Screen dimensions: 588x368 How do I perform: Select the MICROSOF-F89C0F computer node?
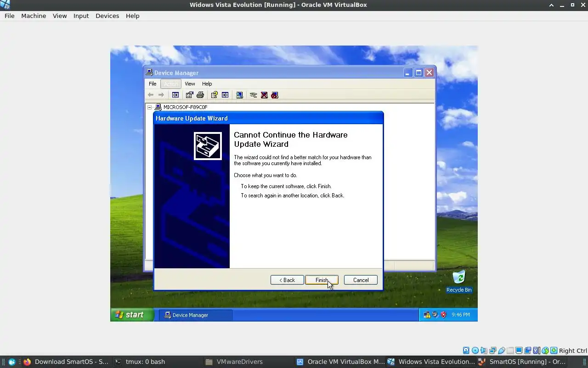[x=185, y=107]
